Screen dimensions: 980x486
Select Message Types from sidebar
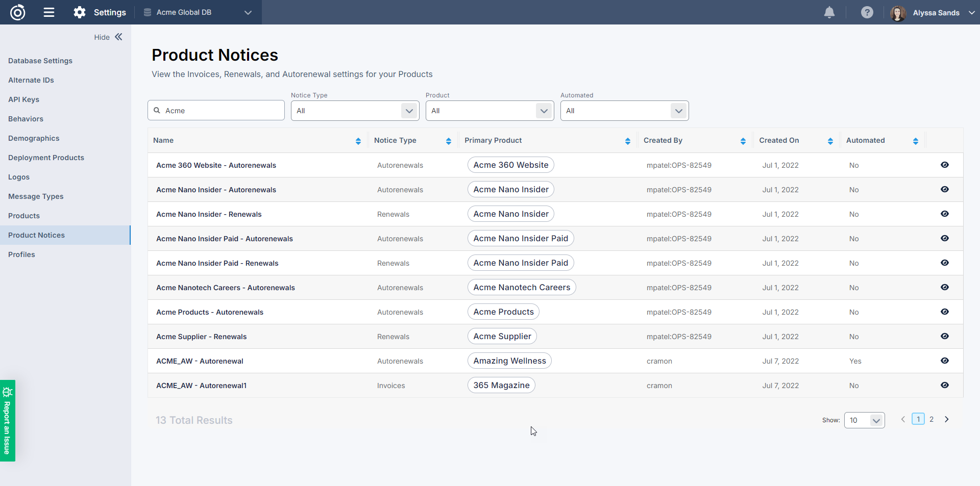click(36, 196)
